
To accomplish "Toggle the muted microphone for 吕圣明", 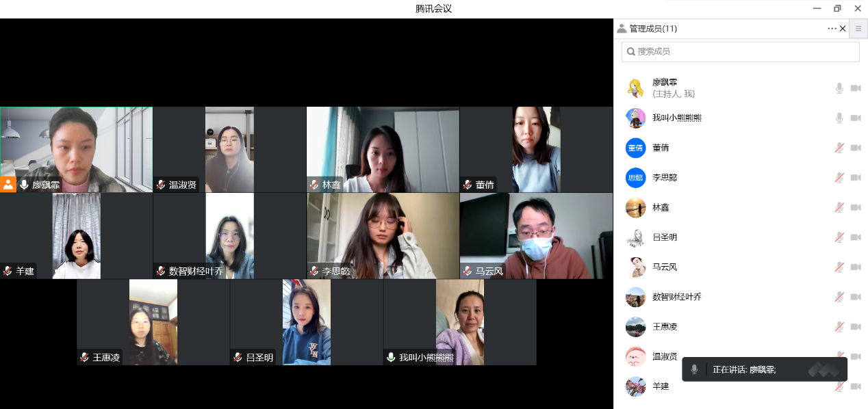I will point(839,237).
